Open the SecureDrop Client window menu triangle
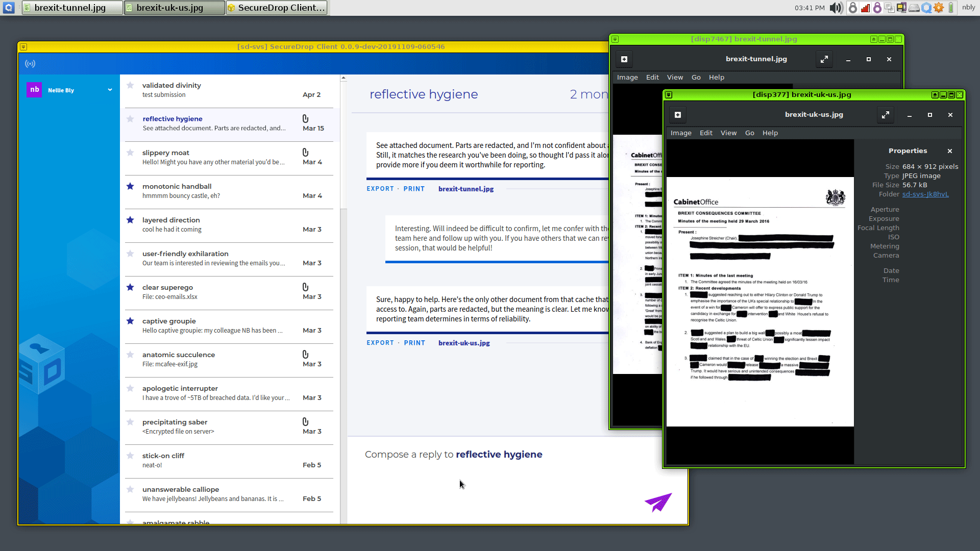This screenshot has width=980, height=551. click(23, 46)
